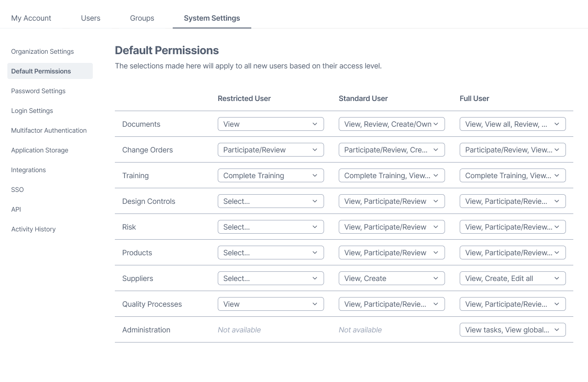Open the Training Restricted User dropdown

[271, 175]
